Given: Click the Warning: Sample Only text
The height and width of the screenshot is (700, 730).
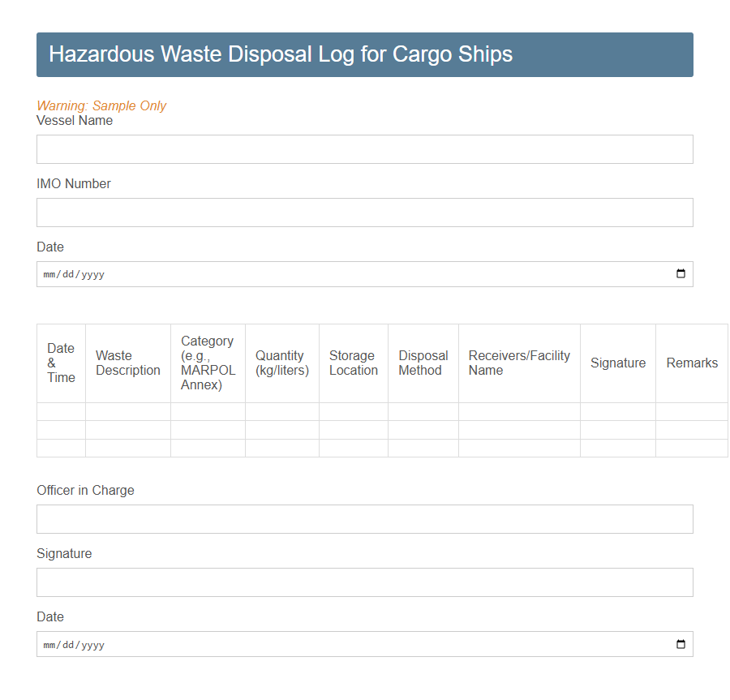Looking at the screenshot, I should pos(101,105).
